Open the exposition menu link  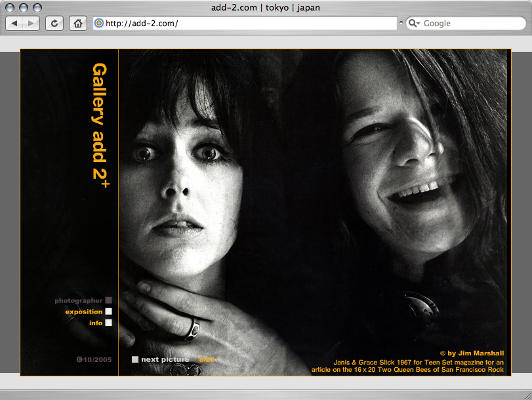click(x=84, y=311)
